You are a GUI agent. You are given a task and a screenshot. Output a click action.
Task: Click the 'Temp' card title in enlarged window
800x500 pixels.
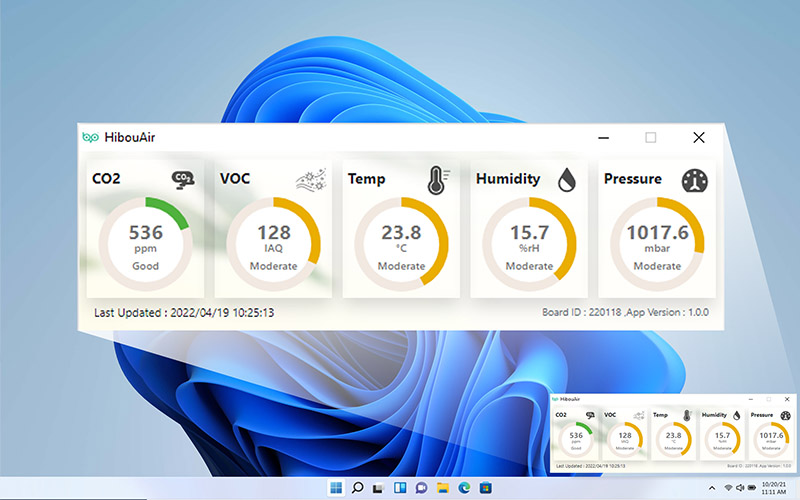[x=366, y=179]
